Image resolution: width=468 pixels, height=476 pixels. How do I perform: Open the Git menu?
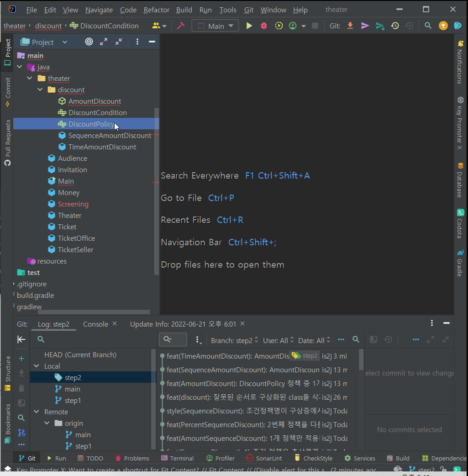coord(248,10)
